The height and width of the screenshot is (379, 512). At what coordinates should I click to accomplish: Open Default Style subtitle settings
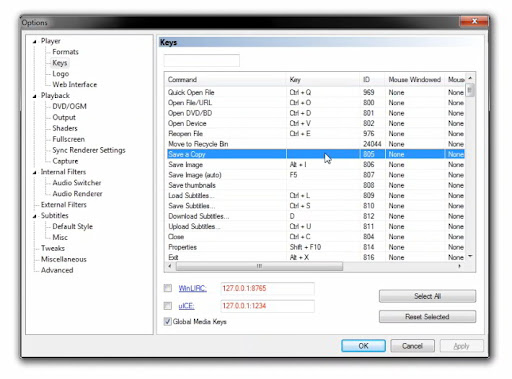click(73, 226)
